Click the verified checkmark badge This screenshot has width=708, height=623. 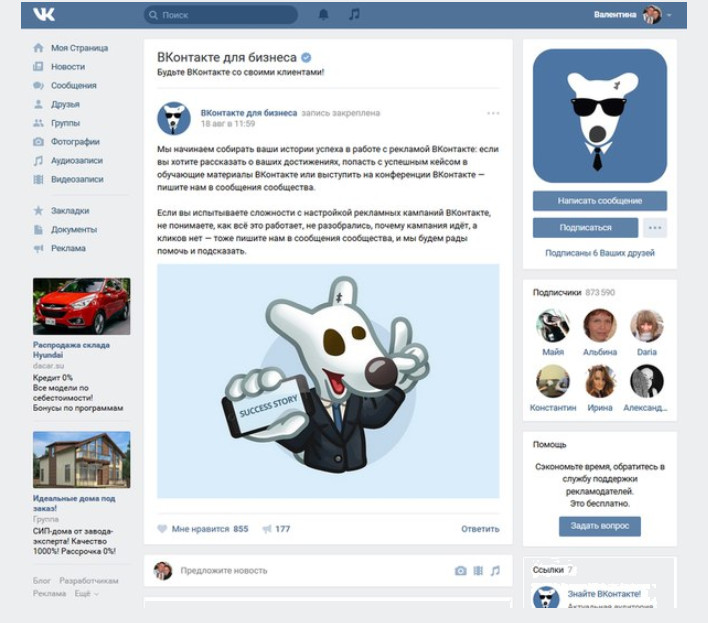(x=306, y=57)
